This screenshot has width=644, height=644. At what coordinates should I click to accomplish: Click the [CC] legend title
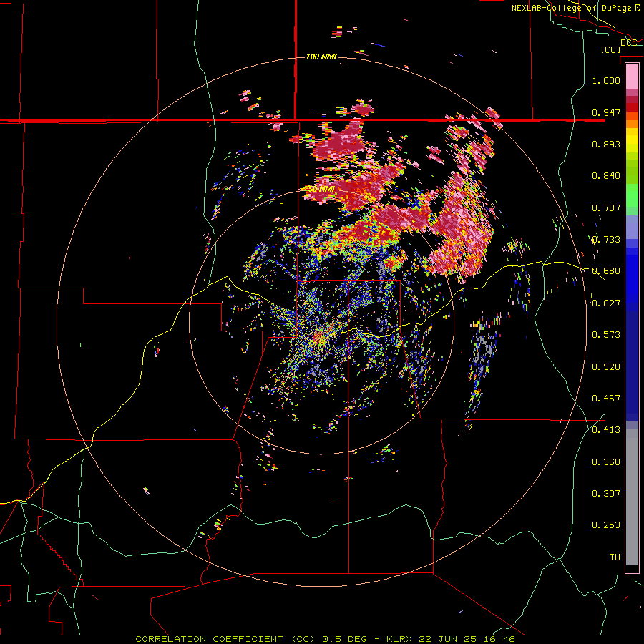point(611,49)
